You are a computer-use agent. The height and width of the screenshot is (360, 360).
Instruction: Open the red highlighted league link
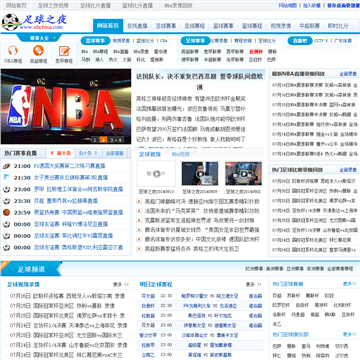(256, 52)
